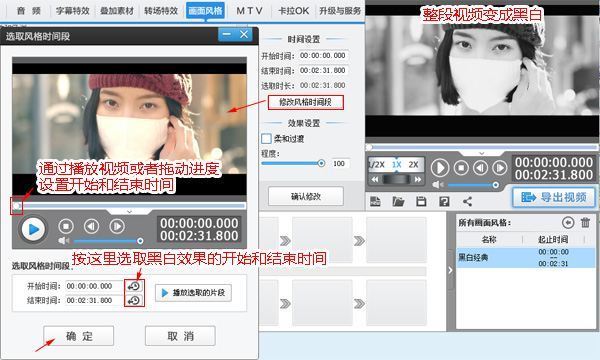Confirm with the 确定 button
The width and height of the screenshot is (600, 360).
[x=79, y=336]
